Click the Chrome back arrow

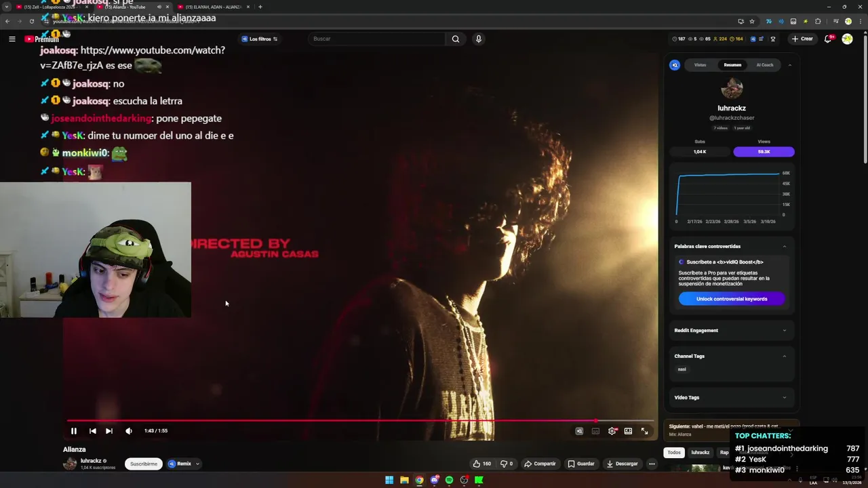(x=7, y=21)
